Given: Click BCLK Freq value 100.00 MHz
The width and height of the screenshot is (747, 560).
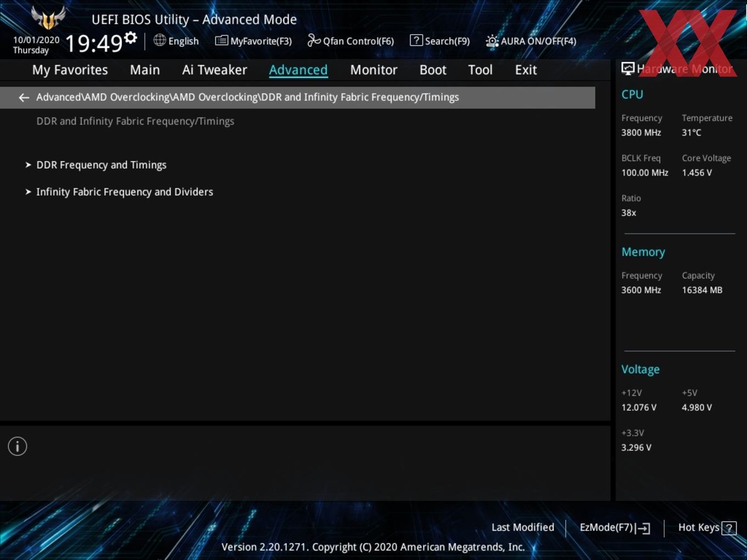Looking at the screenshot, I should pos(645,172).
